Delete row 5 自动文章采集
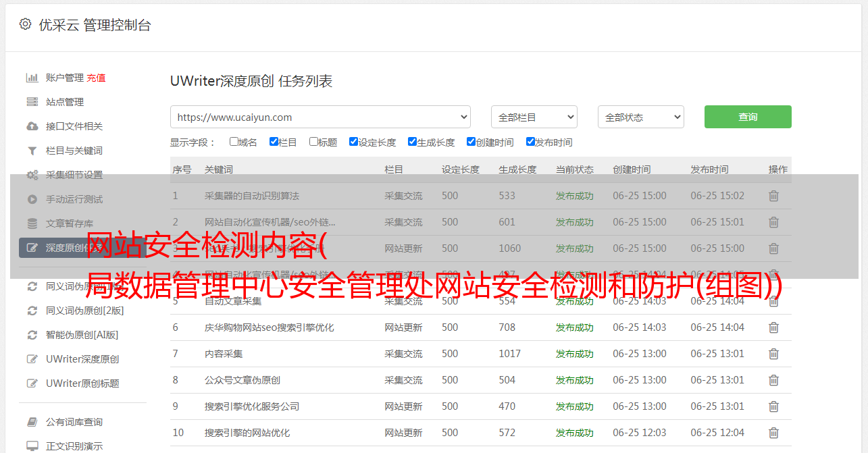This screenshot has height=453, width=868. coord(773,301)
